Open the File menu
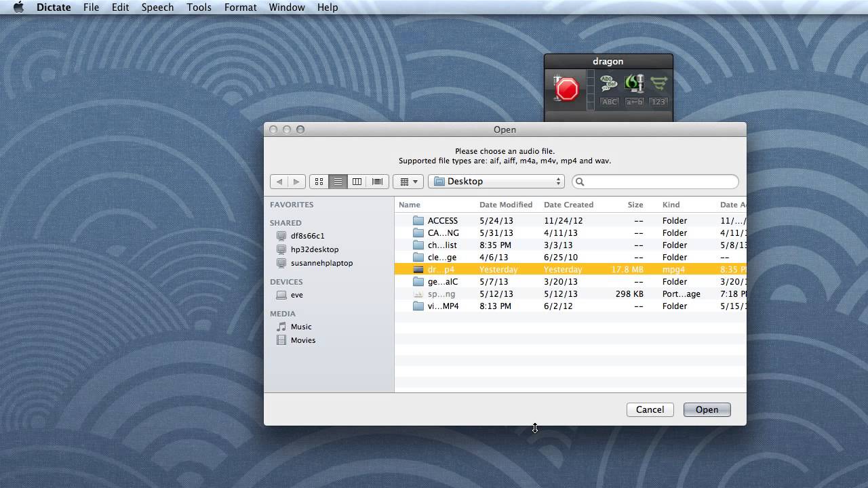868x488 pixels. [x=91, y=7]
